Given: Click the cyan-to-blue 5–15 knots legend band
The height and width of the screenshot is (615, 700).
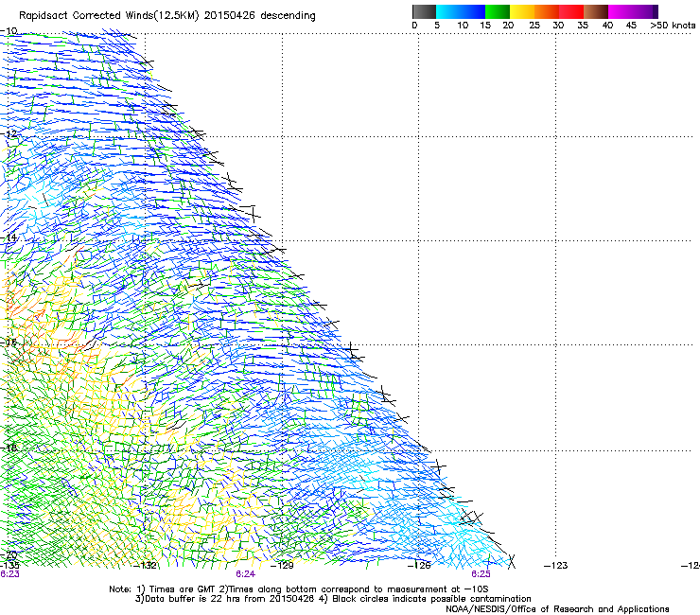Looking at the screenshot, I should pos(461,11).
